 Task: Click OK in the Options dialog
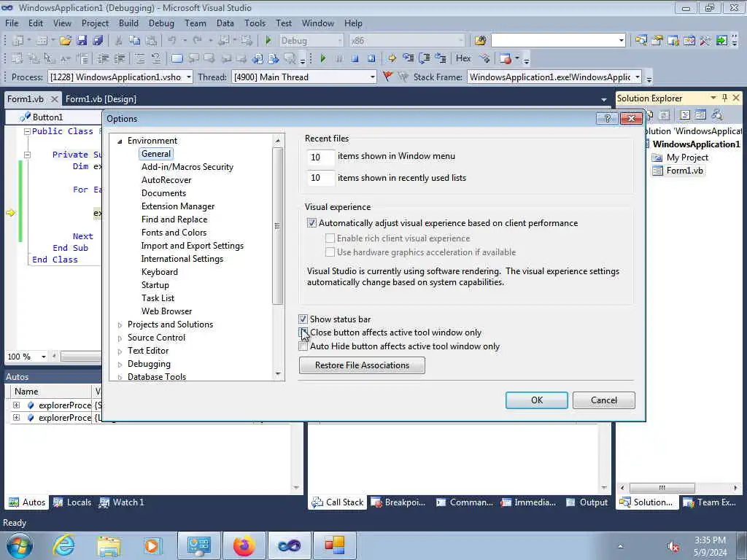point(536,400)
